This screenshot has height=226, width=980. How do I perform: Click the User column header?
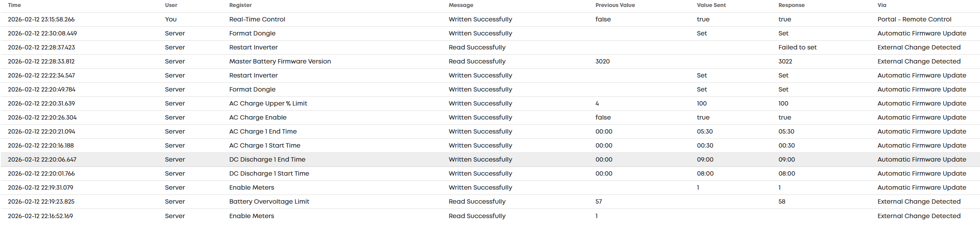tap(171, 5)
